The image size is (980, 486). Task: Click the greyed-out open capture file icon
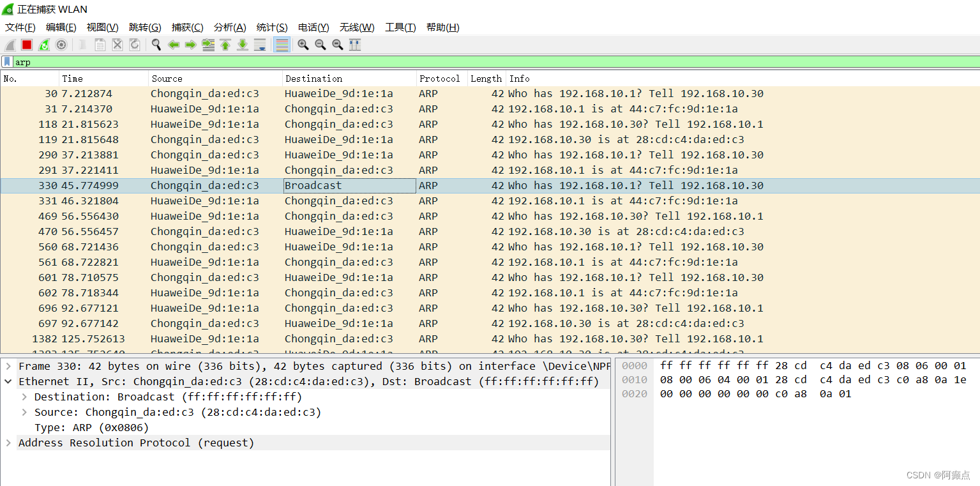tap(83, 45)
